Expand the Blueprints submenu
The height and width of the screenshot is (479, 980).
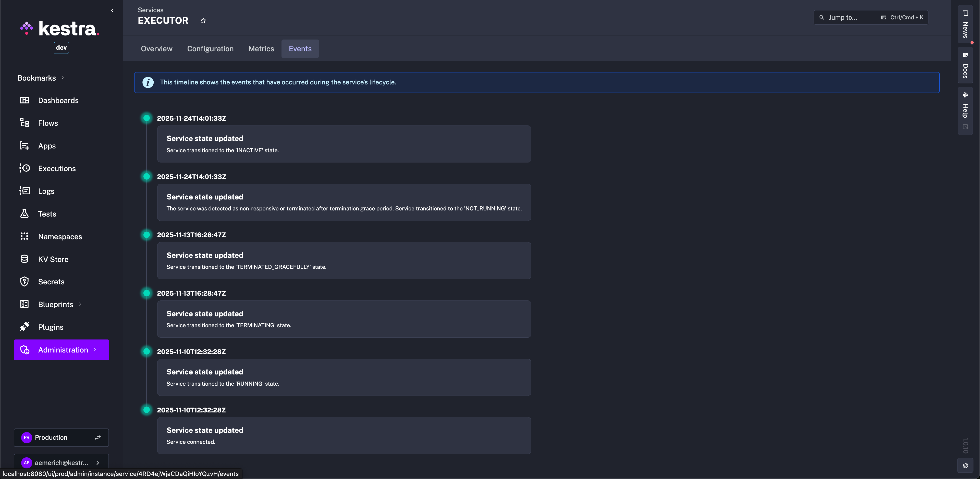pyautogui.click(x=80, y=305)
